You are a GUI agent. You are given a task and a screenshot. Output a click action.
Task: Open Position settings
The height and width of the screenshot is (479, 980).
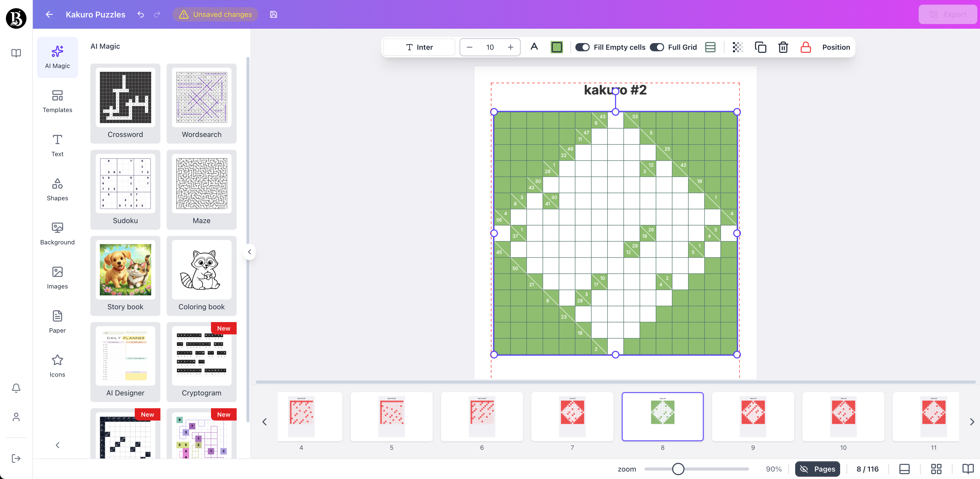click(836, 47)
